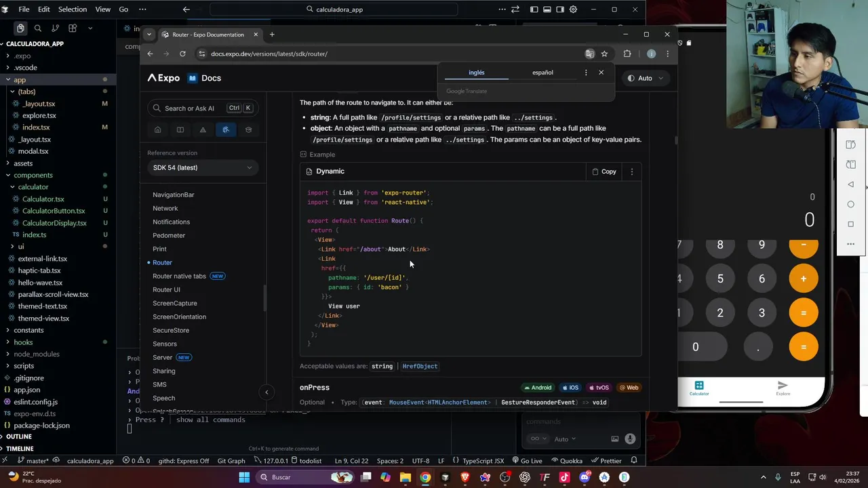
Task: Open Expo docs EAS triangle icon
Action: [203, 129]
